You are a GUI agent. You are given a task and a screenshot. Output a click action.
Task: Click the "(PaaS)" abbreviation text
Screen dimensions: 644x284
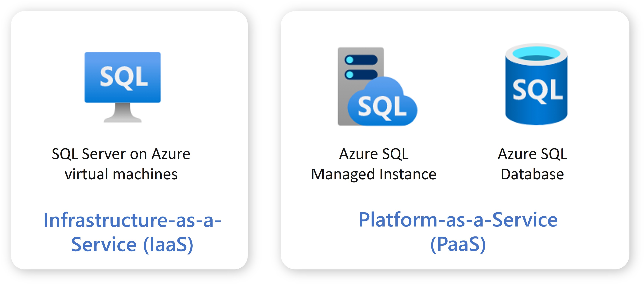(458, 245)
